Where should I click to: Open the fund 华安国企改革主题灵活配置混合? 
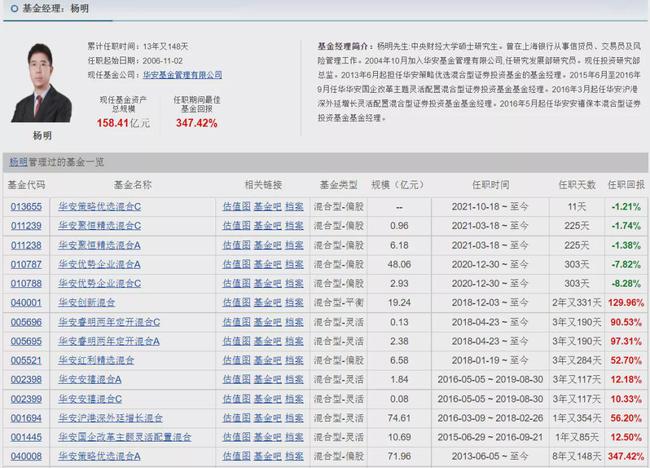point(125,437)
